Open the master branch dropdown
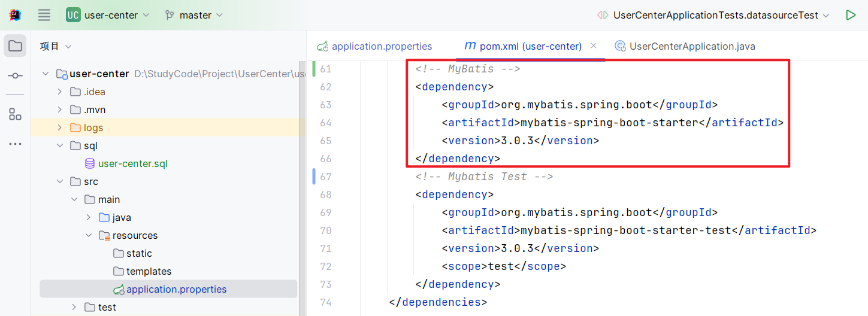Image resolution: width=868 pixels, height=316 pixels. [x=193, y=15]
